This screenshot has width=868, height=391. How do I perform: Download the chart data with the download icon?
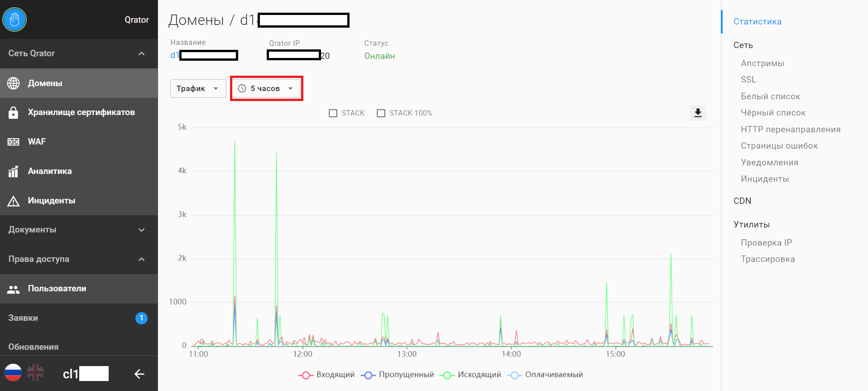tap(698, 113)
